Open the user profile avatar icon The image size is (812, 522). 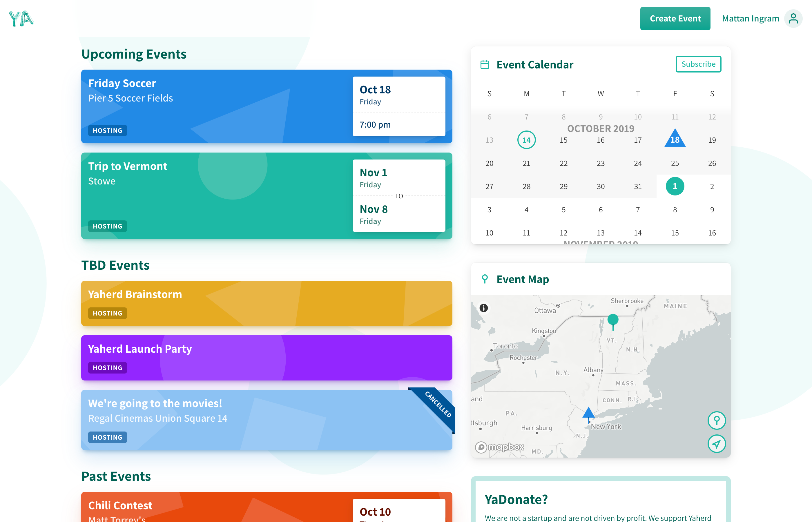click(793, 18)
